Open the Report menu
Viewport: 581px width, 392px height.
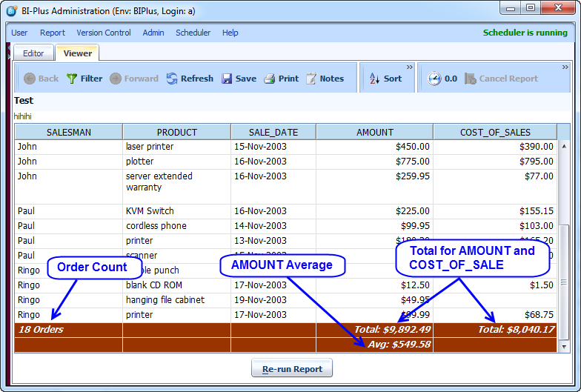tap(53, 33)
